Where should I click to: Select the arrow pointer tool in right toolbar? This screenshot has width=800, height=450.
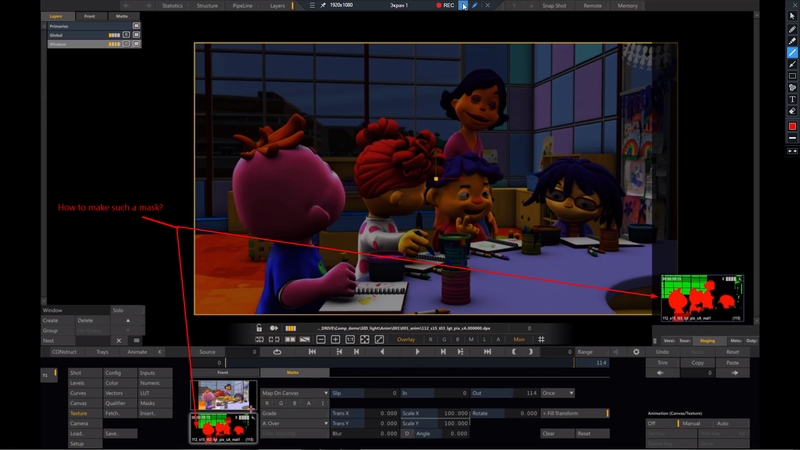click(793, 16)
